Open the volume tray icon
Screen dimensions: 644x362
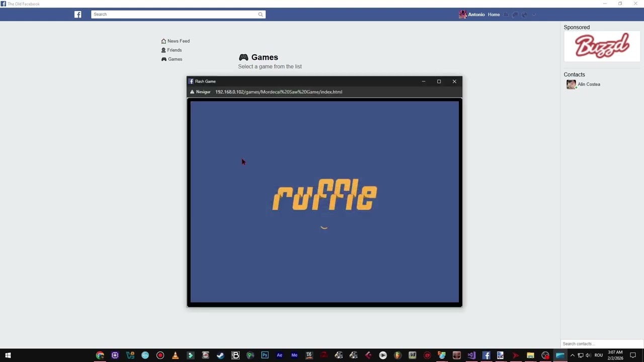pos(588,355)
